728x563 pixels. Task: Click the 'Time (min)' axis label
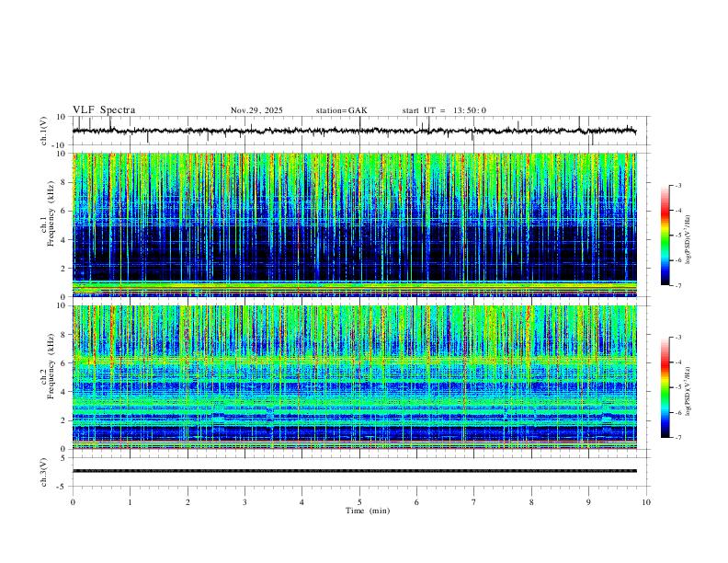pos(368,511)
